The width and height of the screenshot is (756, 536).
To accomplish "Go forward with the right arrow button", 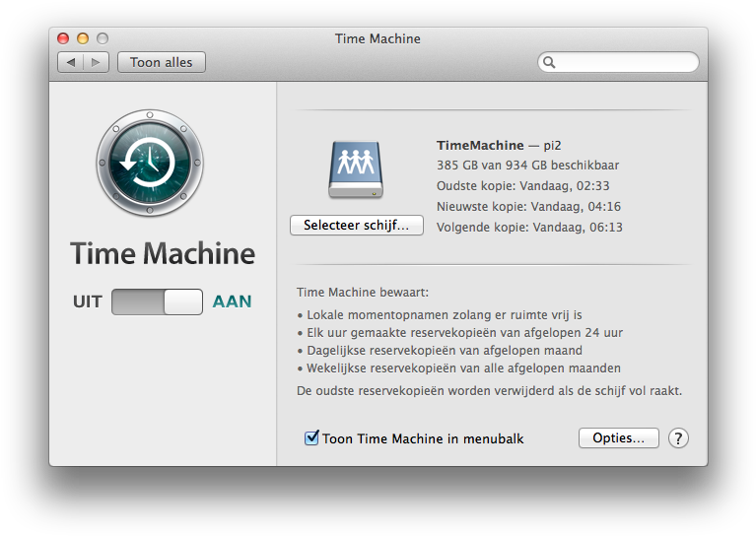I will pos(96,62).
